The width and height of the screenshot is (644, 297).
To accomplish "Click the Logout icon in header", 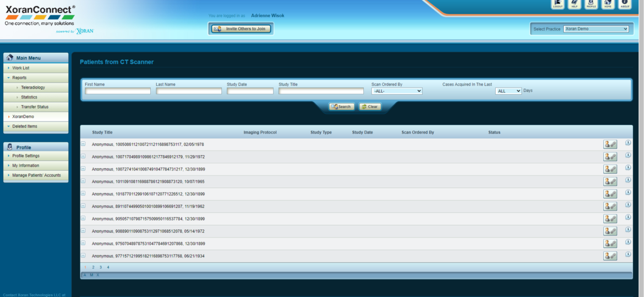I will (558, 4).
